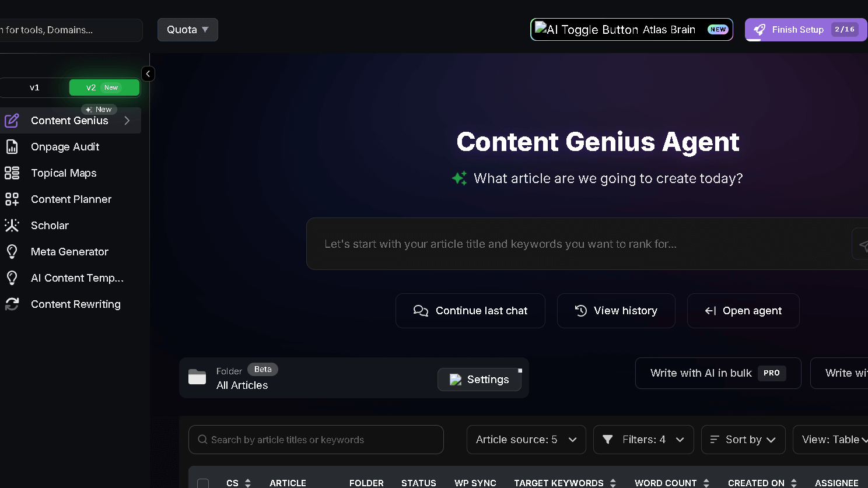The image size is (868, 488).
Task: Expand the Filters menu
Action: pyautogui.click(x=643, y=439)
